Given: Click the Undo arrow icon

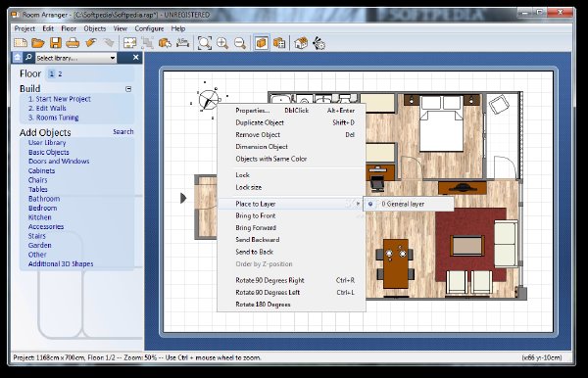Looking at the screenshot, I should 90,43.
